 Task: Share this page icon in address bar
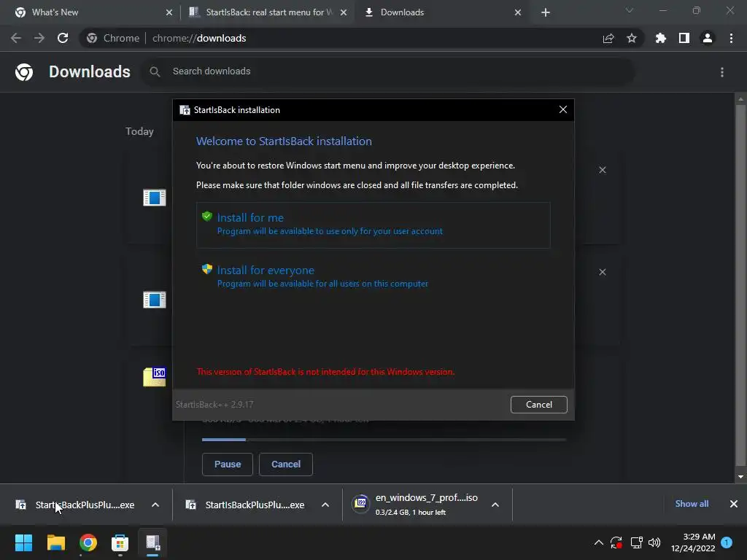[x=608, y=38]
